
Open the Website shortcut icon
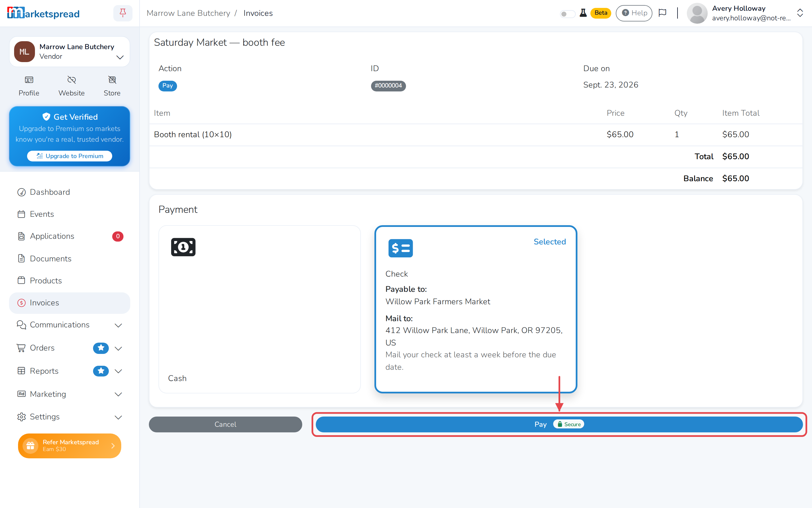tap(71, 80)
